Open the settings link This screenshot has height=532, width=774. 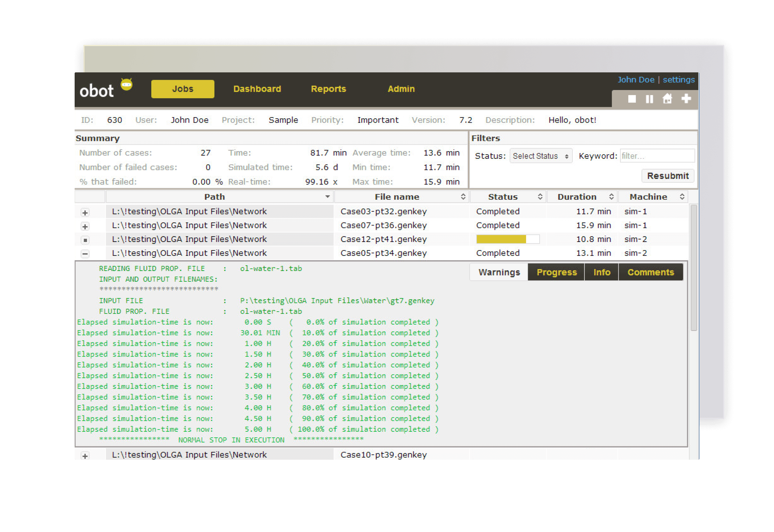[678, 80]
